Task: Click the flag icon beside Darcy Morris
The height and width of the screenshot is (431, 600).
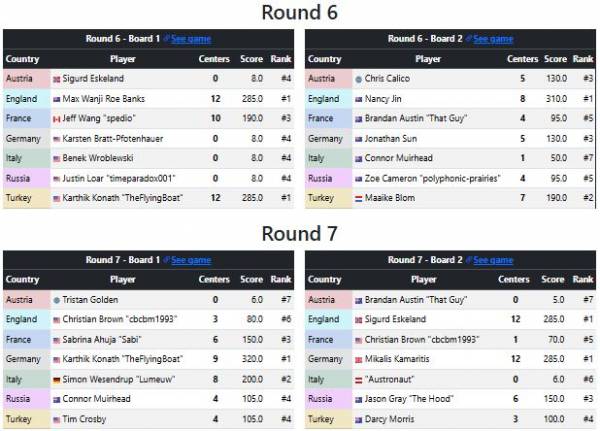Action: pos(359,419)
